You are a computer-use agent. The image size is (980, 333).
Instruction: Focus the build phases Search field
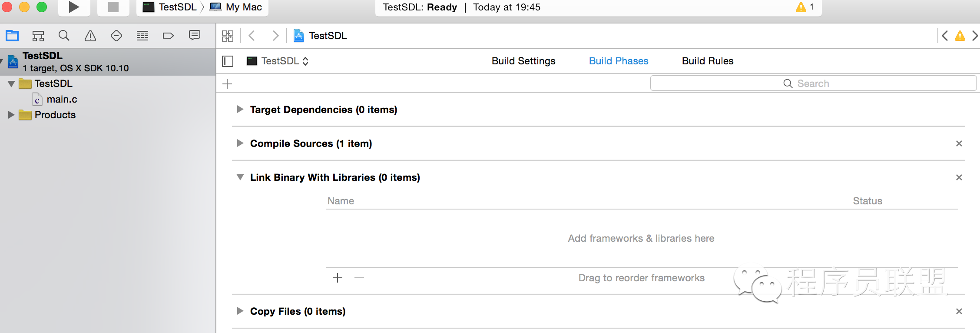[813, 83]
